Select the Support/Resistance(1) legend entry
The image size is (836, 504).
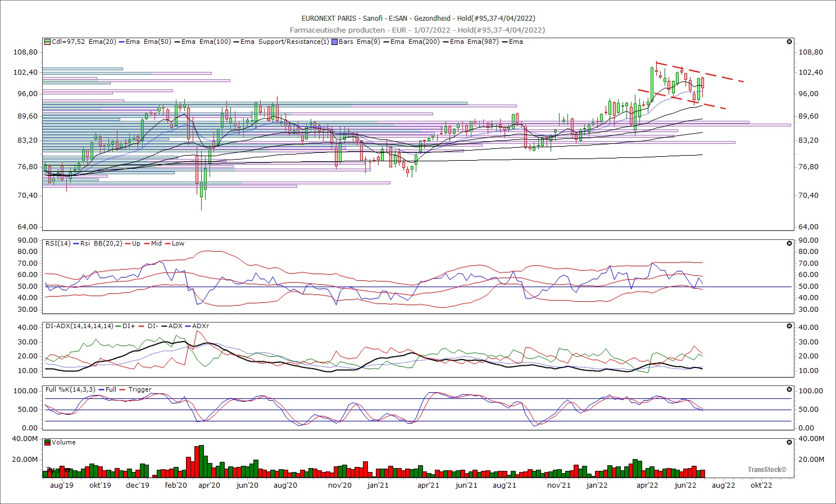[294, 42]
